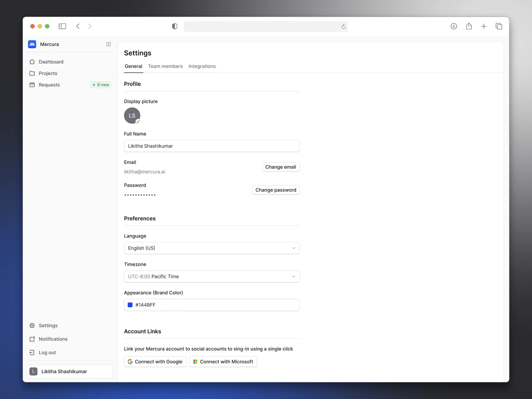The image size is (532, 399).
Task: Click the Dashboard home icon
Action: 32,62
